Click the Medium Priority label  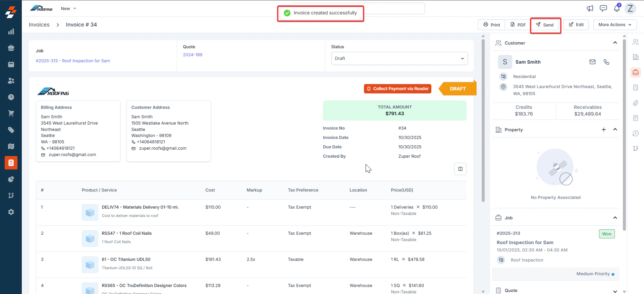[593, 274]
